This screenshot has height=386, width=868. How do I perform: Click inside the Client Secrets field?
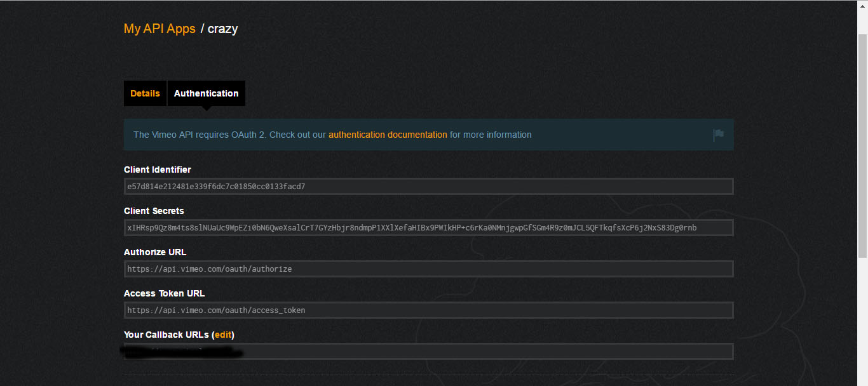coord(429,228)
